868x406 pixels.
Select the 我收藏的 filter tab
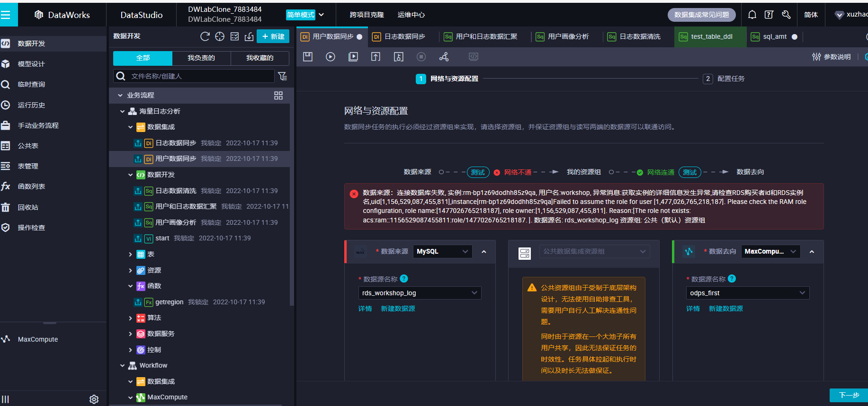click(x=260, y=58)
